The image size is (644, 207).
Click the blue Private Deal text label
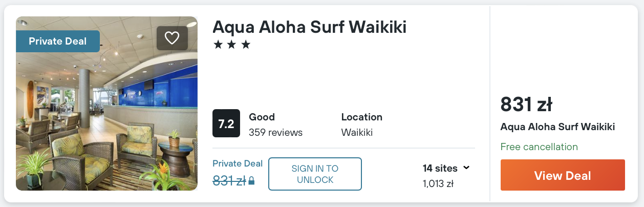click(x=238, y=163)
